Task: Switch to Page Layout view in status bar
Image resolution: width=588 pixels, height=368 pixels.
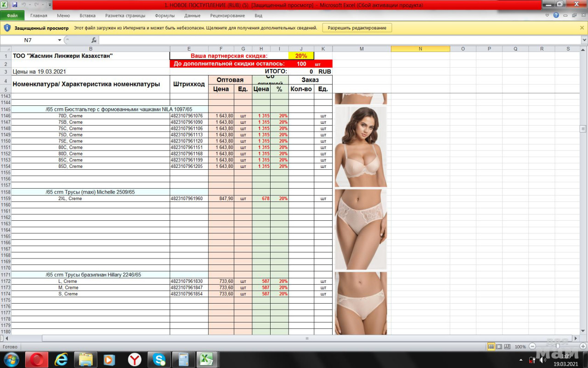Action: pyautogui.click(x=499, y=346)
